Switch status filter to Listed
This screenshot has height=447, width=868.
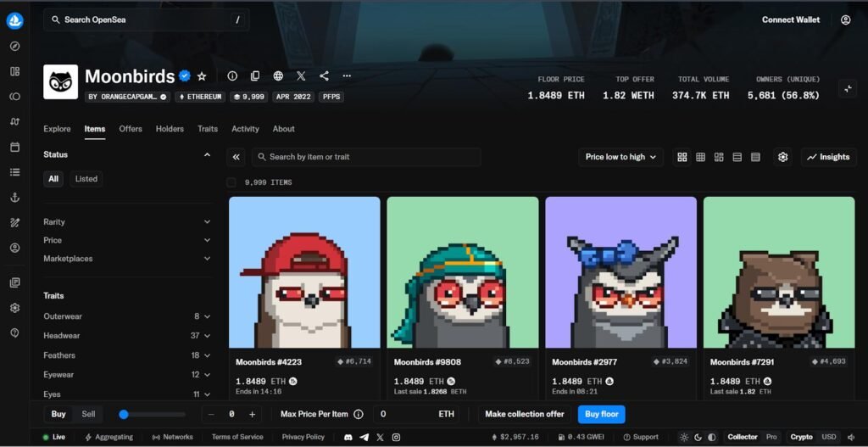tap(86, 179)
